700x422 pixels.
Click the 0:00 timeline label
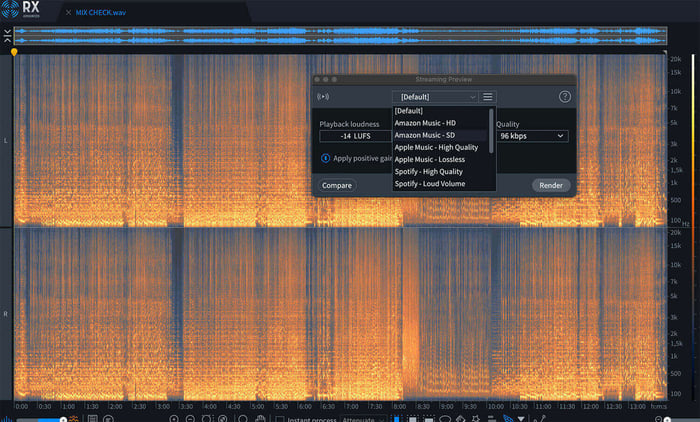(21, 406)
